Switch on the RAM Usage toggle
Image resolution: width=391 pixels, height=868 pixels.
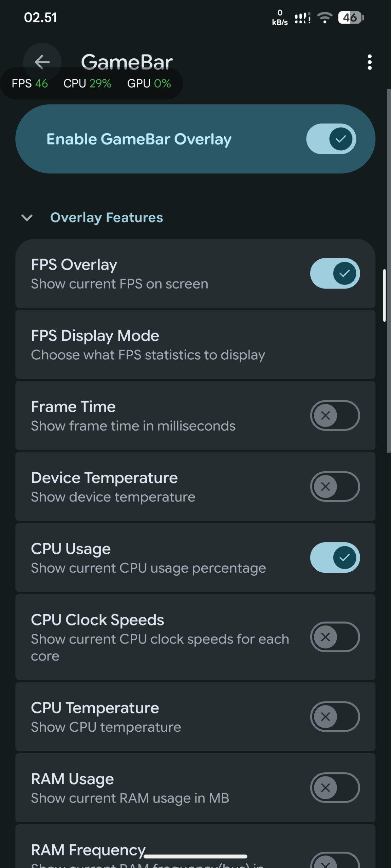tap(335, 787)
